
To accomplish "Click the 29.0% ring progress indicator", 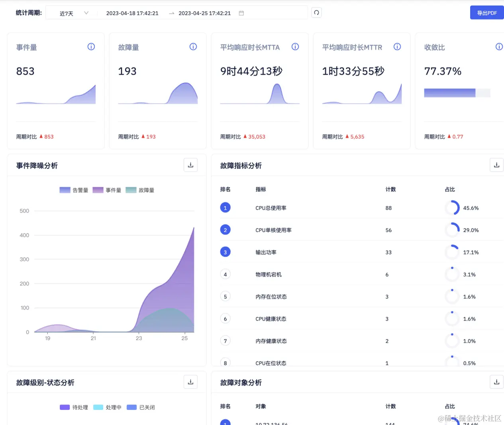I will click(x=452, y=230).
